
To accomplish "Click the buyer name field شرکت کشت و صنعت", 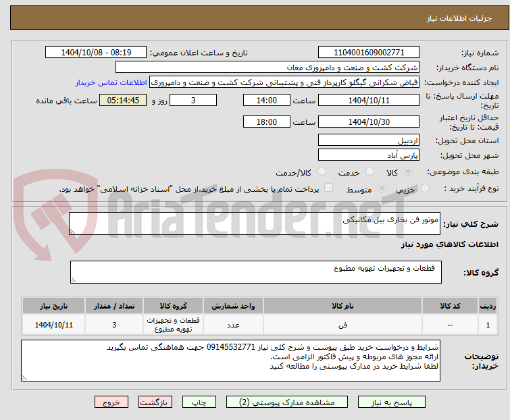I will 267,68.
